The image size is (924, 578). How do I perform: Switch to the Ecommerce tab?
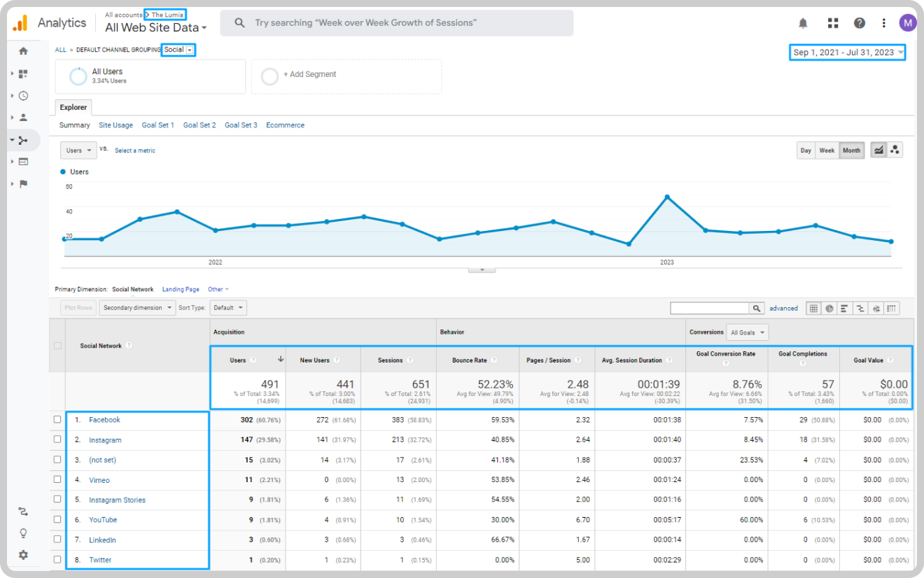click(x=285, y=125)
